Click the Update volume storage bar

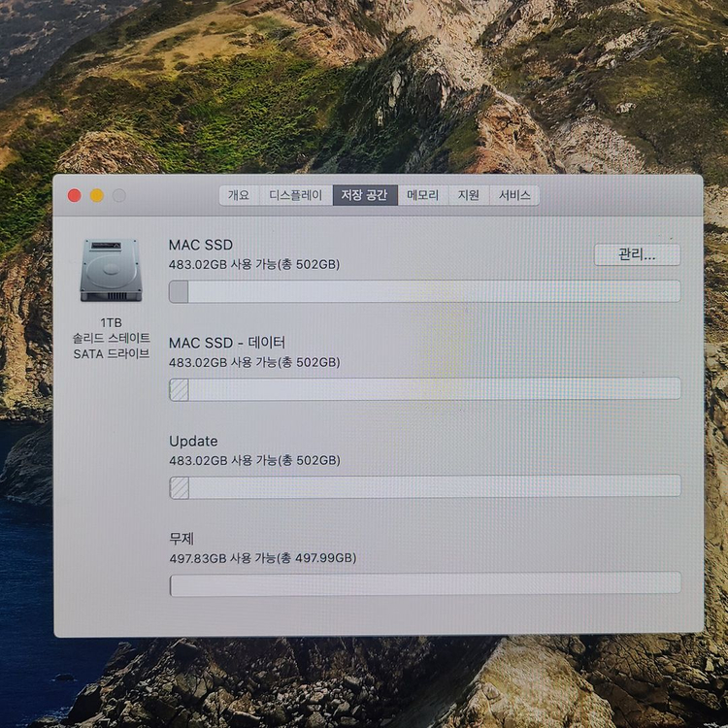[424, 486]
